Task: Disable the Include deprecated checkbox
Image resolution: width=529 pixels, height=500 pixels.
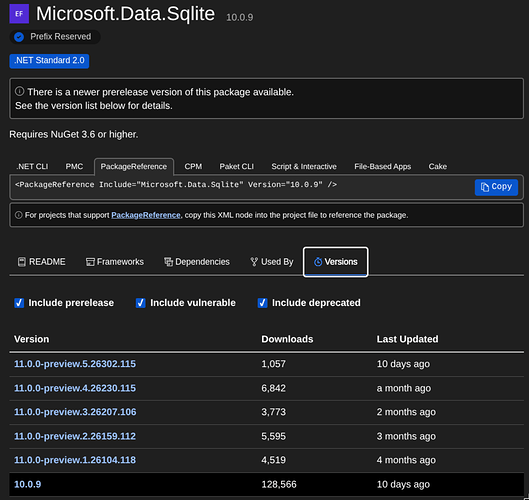Action: click(262, 303)
